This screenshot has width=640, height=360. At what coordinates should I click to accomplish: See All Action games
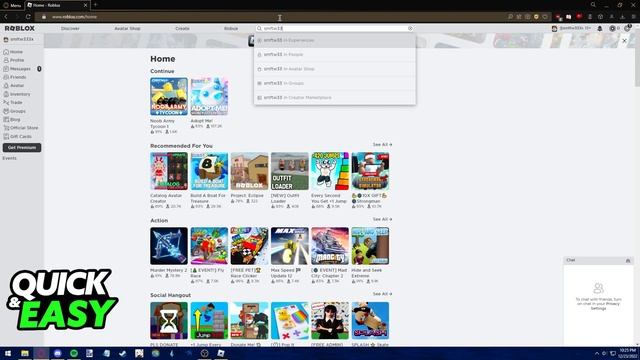(382, 219)
